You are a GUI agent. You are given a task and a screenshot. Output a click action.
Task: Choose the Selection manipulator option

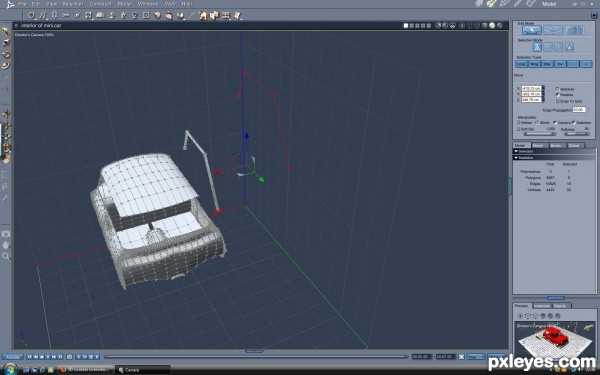pyautogui.click(x=573, y=122)
